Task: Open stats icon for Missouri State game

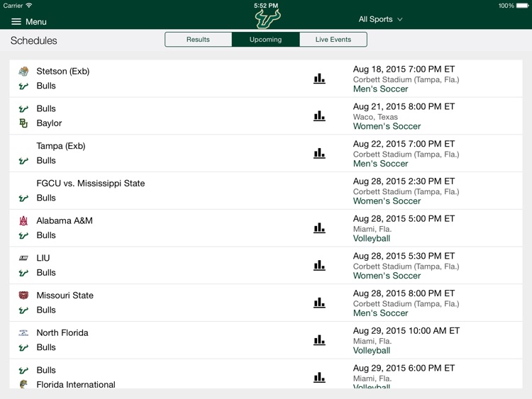Action: tap(319, 303)
